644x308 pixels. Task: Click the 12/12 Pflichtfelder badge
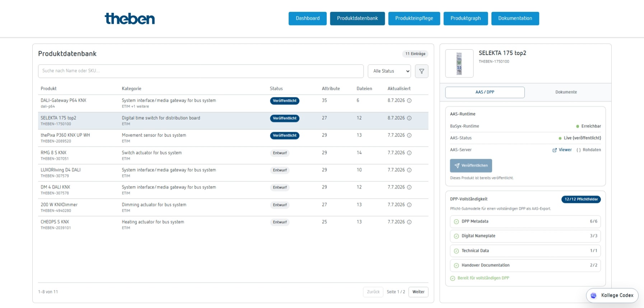[x=581, y=199]
